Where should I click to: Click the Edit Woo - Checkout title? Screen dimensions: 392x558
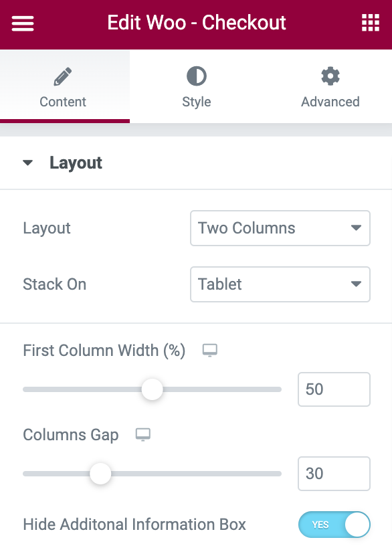pyautogui.click(x=196, y=23)
